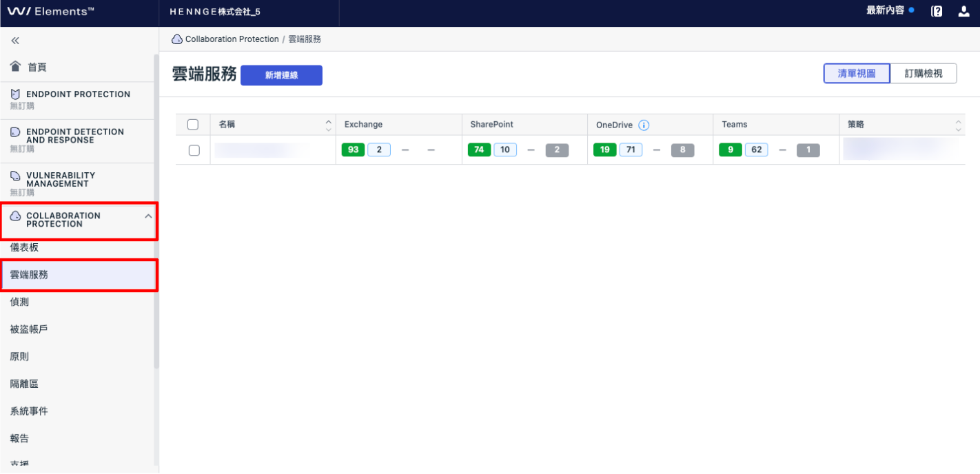
Task: Click SharePoint green badge 74
Action: pos(479,150)
